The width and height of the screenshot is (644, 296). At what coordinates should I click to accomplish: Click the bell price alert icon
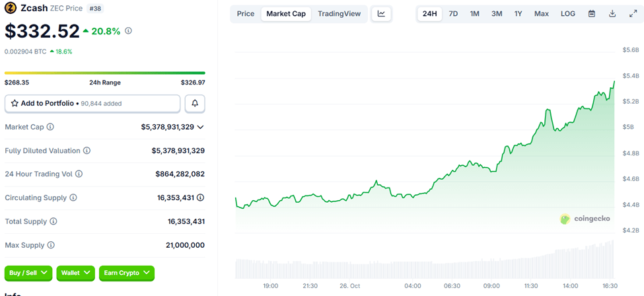[195, 104]
